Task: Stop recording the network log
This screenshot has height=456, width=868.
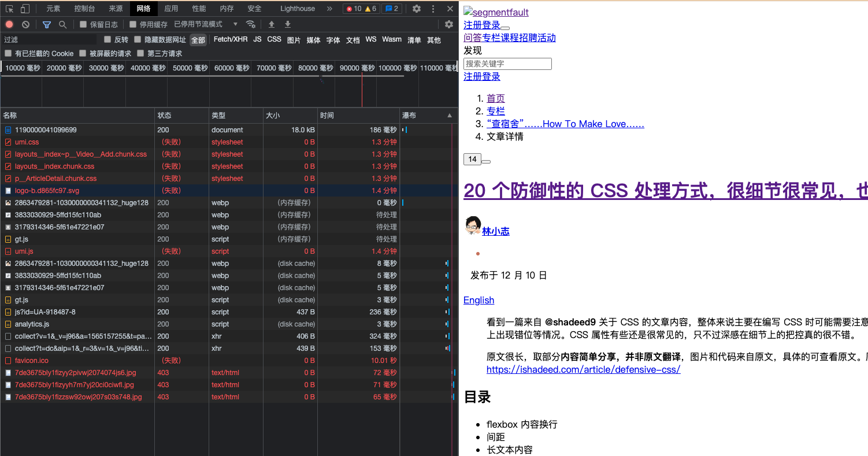Action: [8, 24]
